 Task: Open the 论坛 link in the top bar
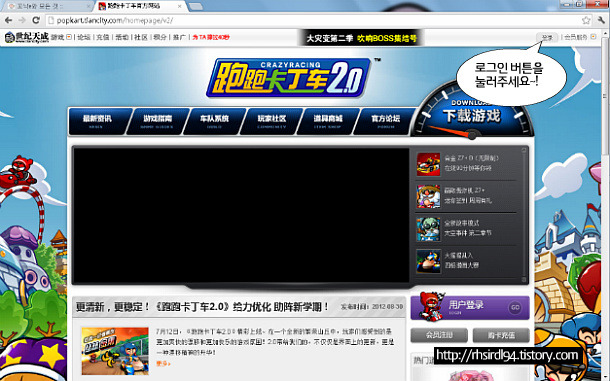(x=84, y=37)
